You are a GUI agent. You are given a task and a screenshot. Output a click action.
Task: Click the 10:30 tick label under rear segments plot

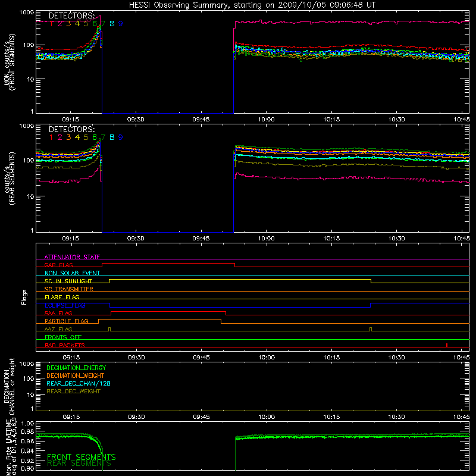pyautogui.click(x=397, y=239)
